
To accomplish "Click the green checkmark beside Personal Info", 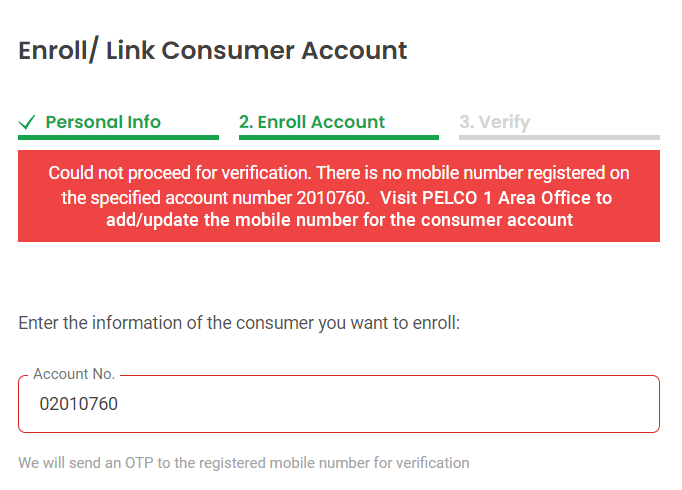I will click(28, 123).
